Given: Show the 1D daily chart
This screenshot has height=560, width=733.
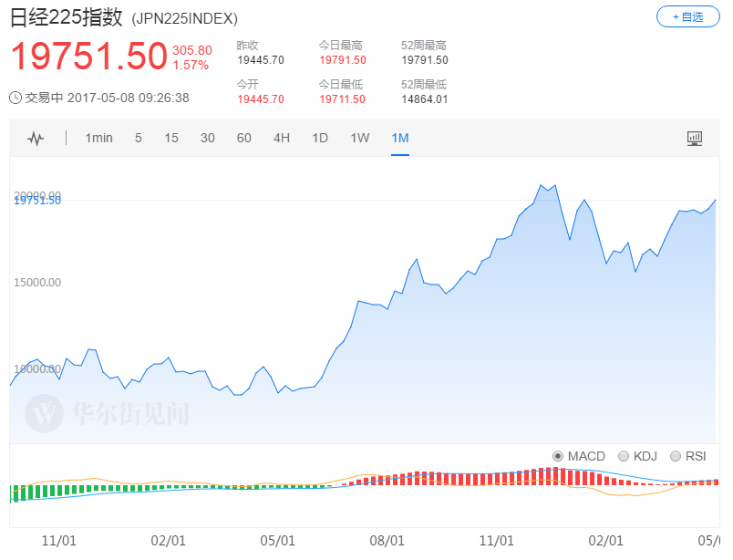Looking at the screenshot, I should [320, 139].
